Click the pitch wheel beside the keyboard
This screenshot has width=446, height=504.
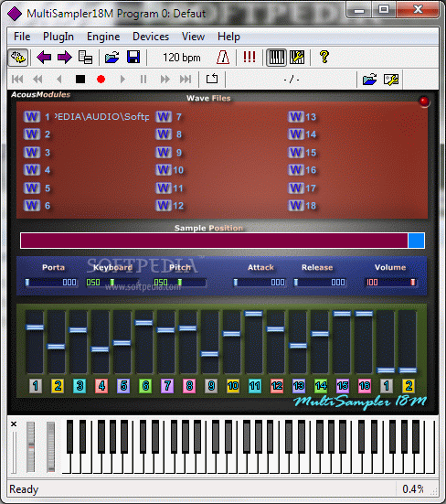point(31,446)
